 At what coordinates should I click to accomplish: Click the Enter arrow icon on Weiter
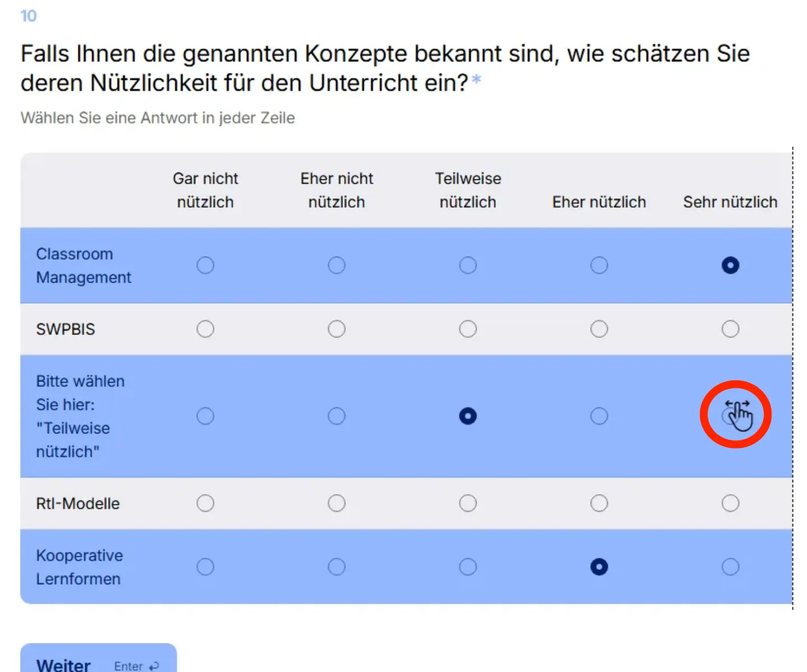pos(154,666)
